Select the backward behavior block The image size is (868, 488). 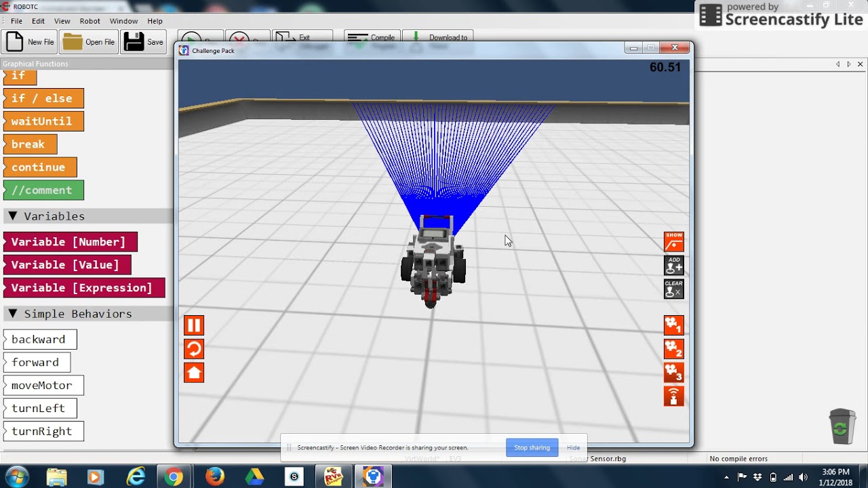coord(40,340)
